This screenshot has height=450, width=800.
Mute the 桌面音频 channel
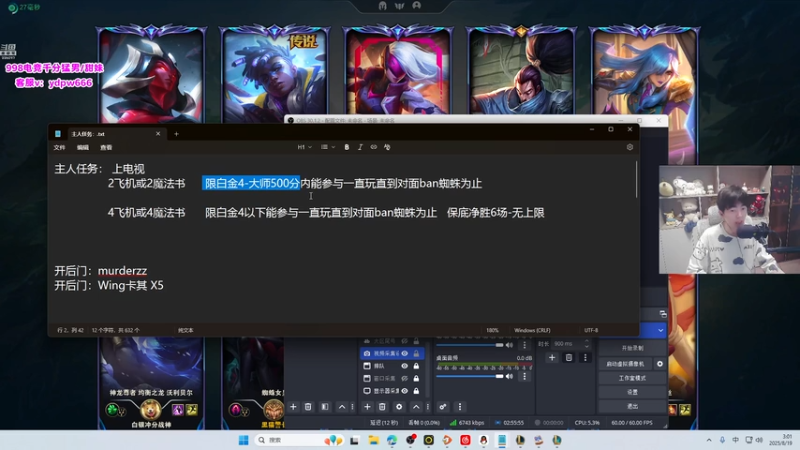coord(509,377)
